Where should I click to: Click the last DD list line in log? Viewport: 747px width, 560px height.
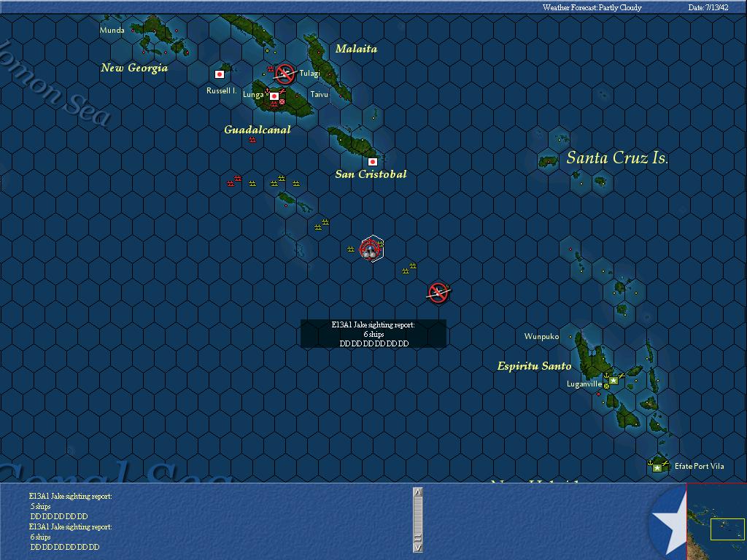pyautogui.click(x=65, y=547)
